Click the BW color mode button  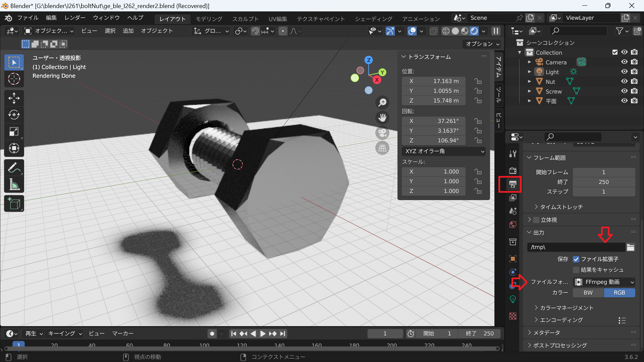pyautogui.click(x=588, y=293)
